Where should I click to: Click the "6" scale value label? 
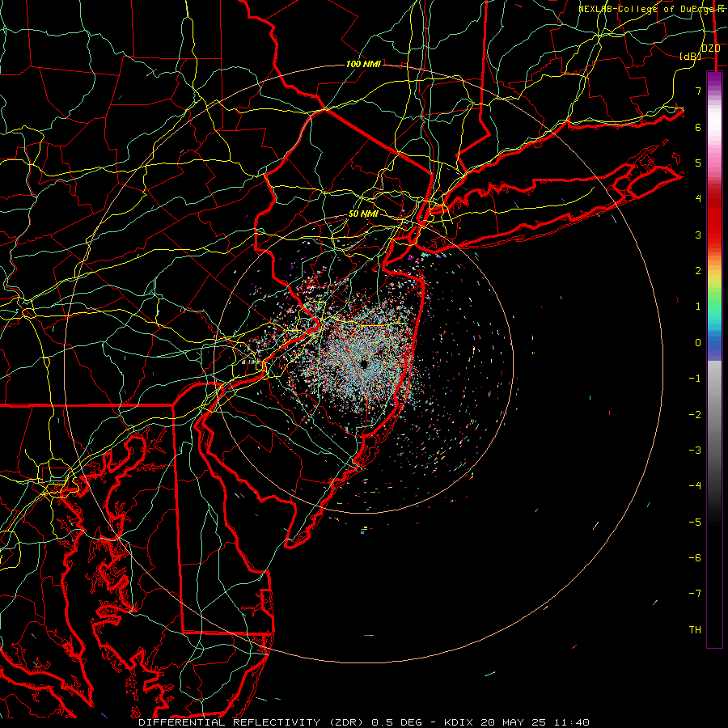[x=698, y=127]
